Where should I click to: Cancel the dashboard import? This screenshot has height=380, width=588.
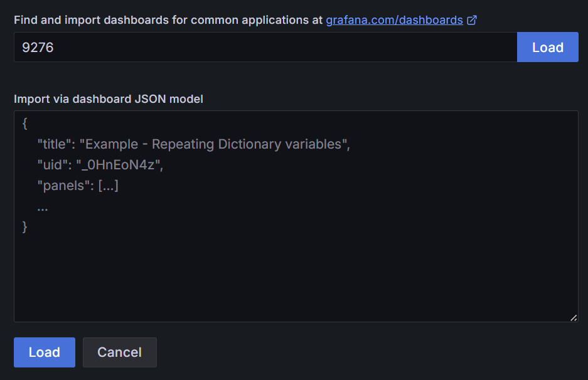point(120,352)
